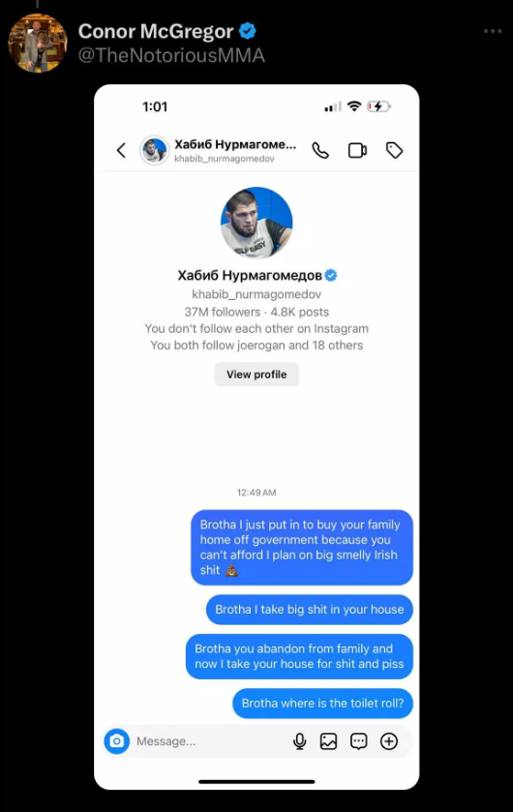Open Conor McGregor's tweet avatar
The height and width of the screenshot is (812, 513).
point(38,43)
